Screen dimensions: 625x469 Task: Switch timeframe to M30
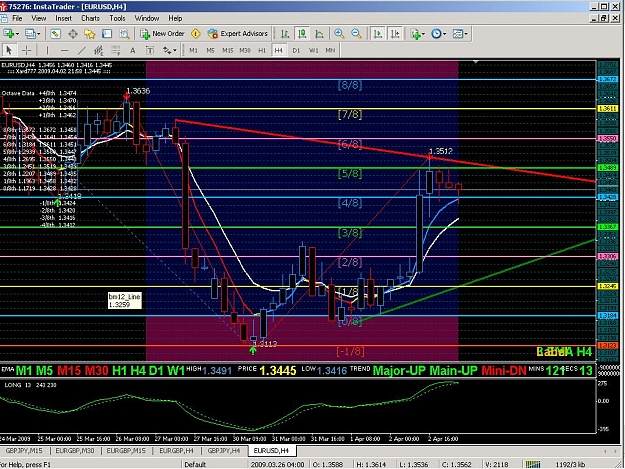[x=245, y=51]
